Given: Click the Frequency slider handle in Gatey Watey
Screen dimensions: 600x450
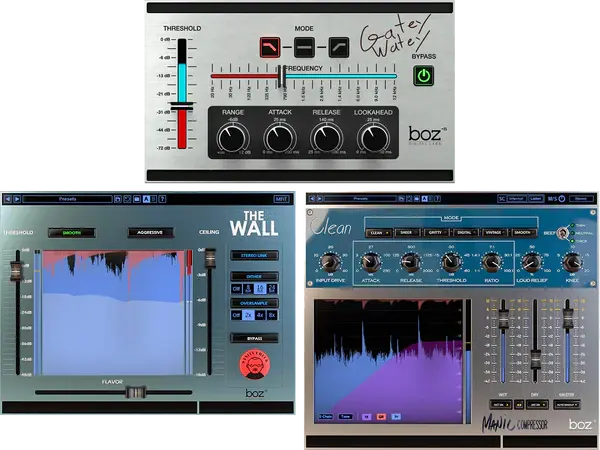Looking at the screenshot, I should [282, 76].
